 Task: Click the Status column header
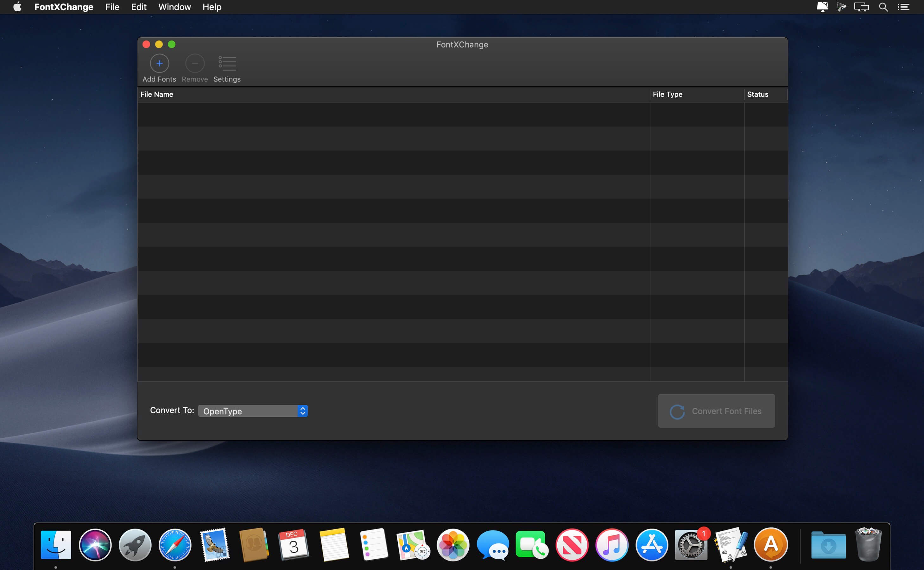(758, 94)
